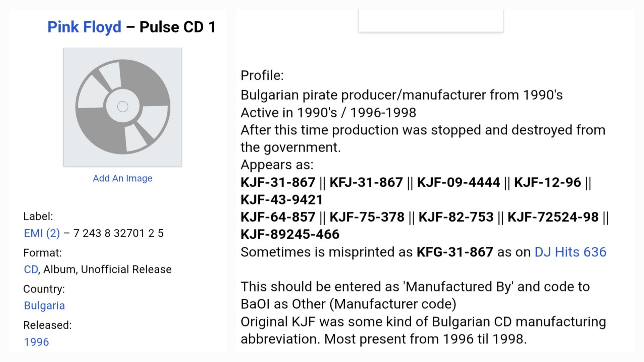Click the Unofficial Release format text
Screen dimensions: 644x362
(126, 269)
